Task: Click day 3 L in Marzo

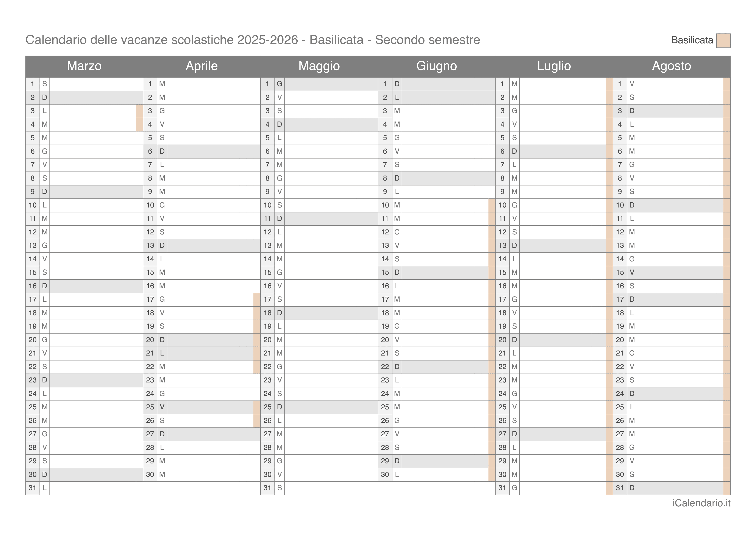Action: point(84,111)
